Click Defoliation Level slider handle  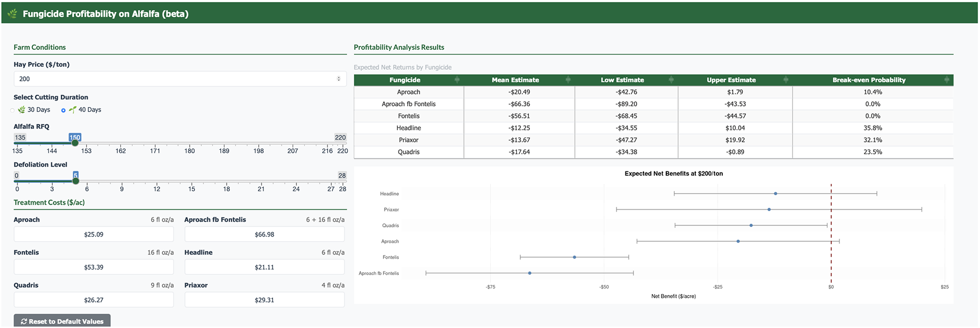[76, 181]
